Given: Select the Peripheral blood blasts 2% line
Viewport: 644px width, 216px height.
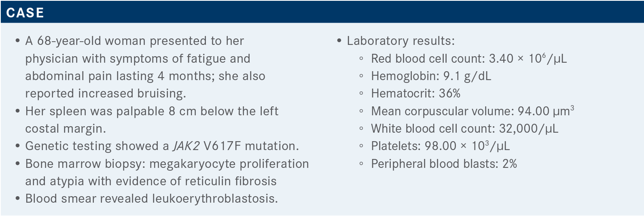Looking at the screenshot, I should click(x=444, y=164).
